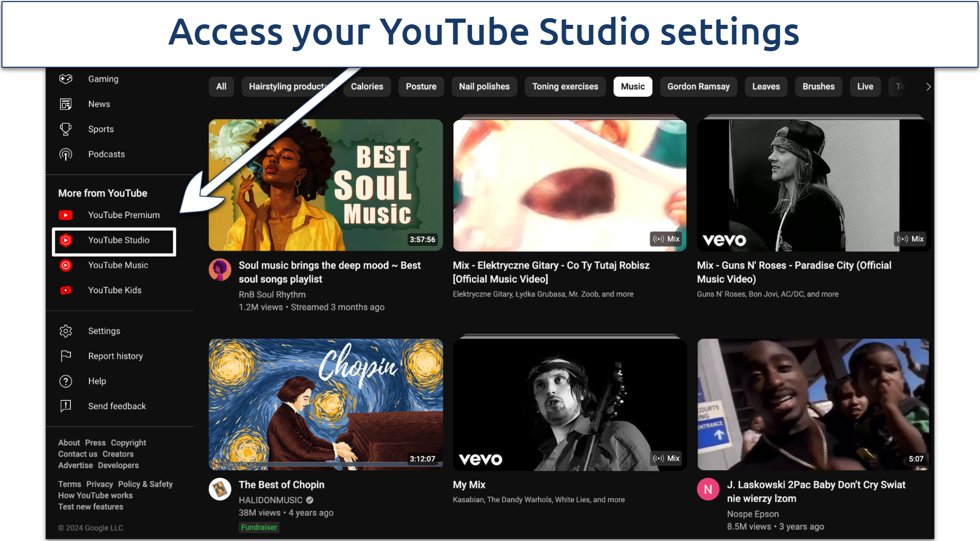Screen dimensions: 980x541
Task: Open YouTube Kids
Action: tap(114, 290)
